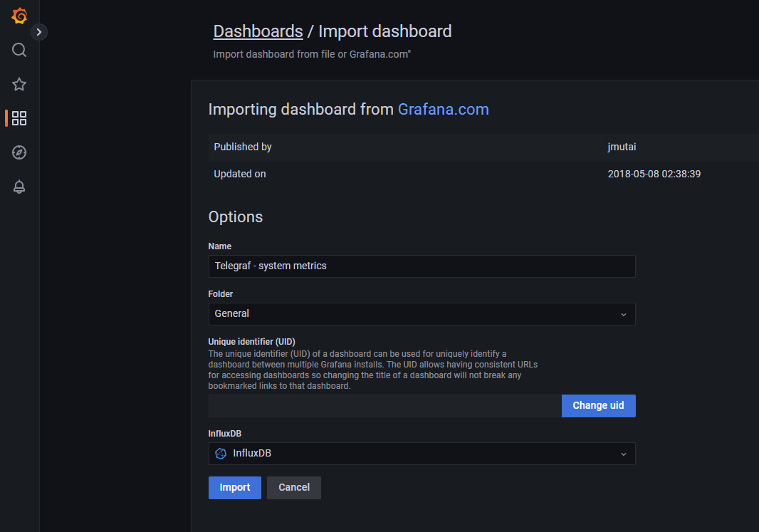
Task: Click the Import dashboard from file subtitle
Action: click(312, 54)
